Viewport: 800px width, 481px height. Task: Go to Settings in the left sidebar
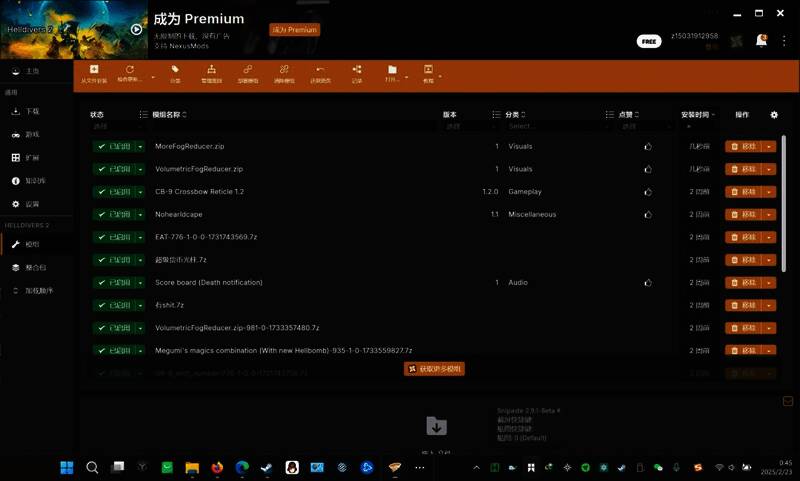(32, 204)
